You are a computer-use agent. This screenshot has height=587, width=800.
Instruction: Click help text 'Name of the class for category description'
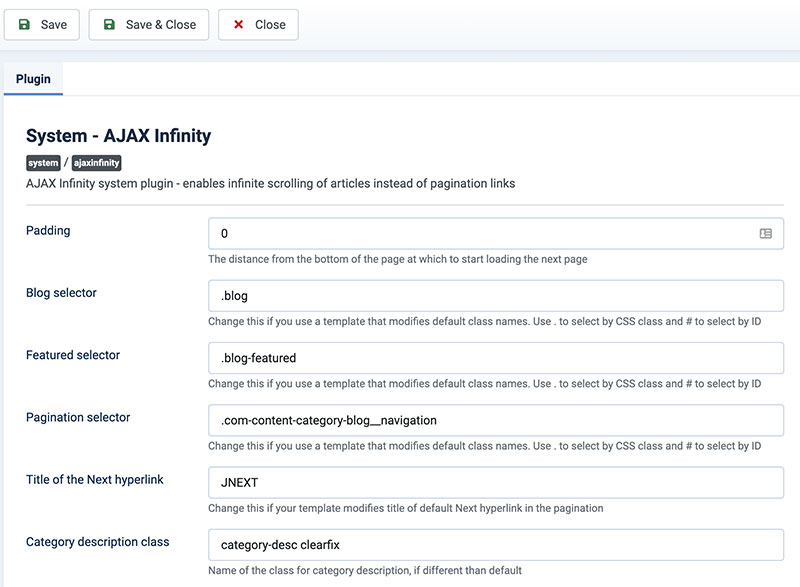click(365, 570)
